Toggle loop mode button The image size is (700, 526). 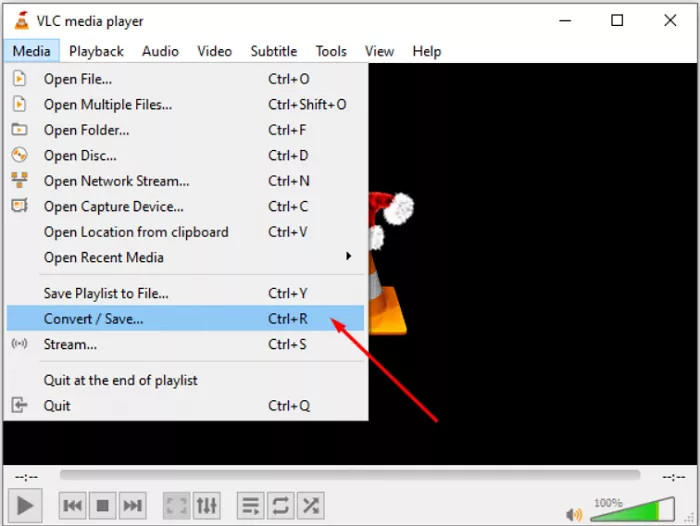(x=280, y=505)
